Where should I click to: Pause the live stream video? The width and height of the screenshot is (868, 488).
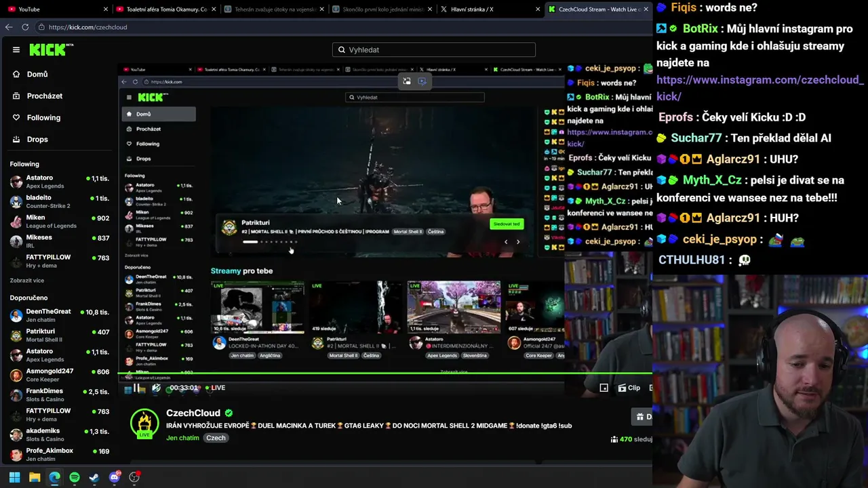(x=136, y=388)
